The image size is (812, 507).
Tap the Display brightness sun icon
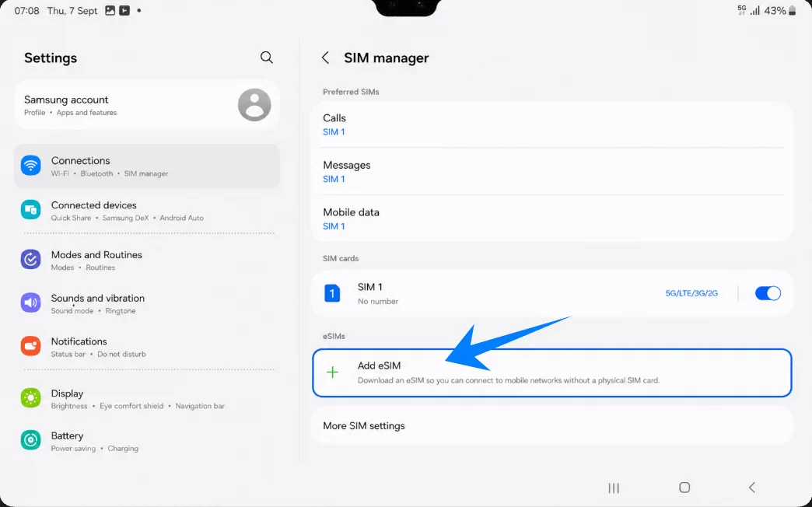tap(30, 398)
